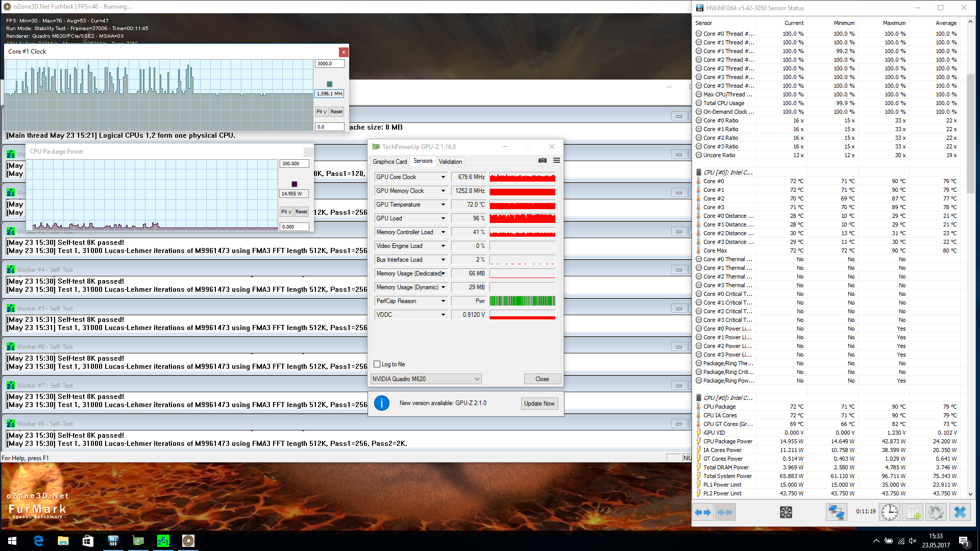Expand the PerfCap Reason dropdown arrow
The width and height of the screenshot is (980, 551).
[x=443, y=301]
